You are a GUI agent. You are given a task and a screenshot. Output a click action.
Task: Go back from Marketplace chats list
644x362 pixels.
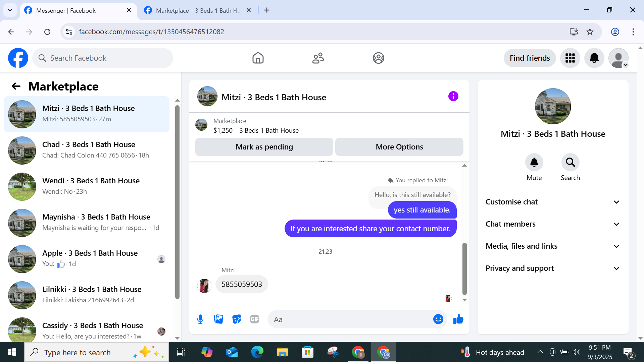click(16, 86)
